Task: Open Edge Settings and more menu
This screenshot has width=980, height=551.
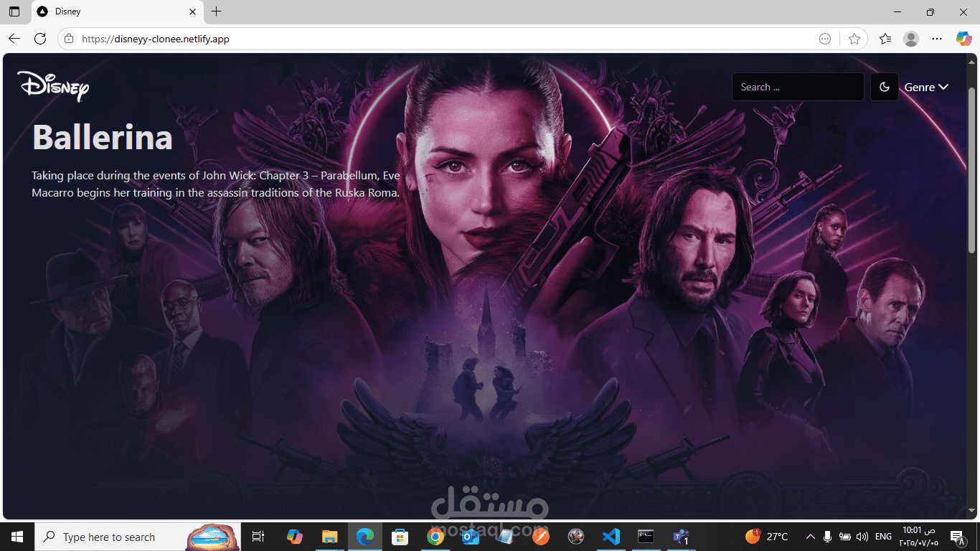Action: click(x=937, y=39)
